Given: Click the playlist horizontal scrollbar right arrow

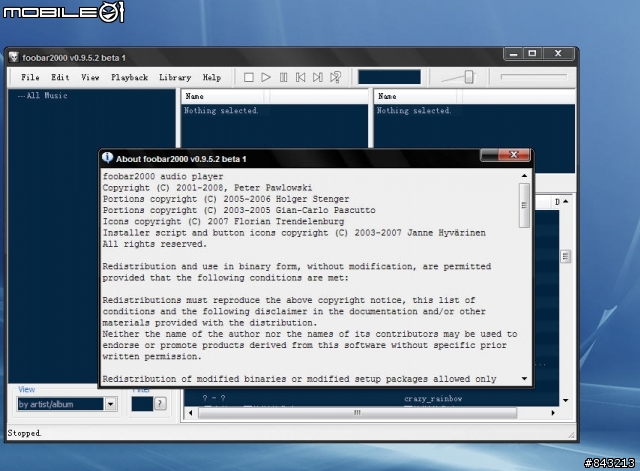Looking at the screenshot, I should 553,413.
